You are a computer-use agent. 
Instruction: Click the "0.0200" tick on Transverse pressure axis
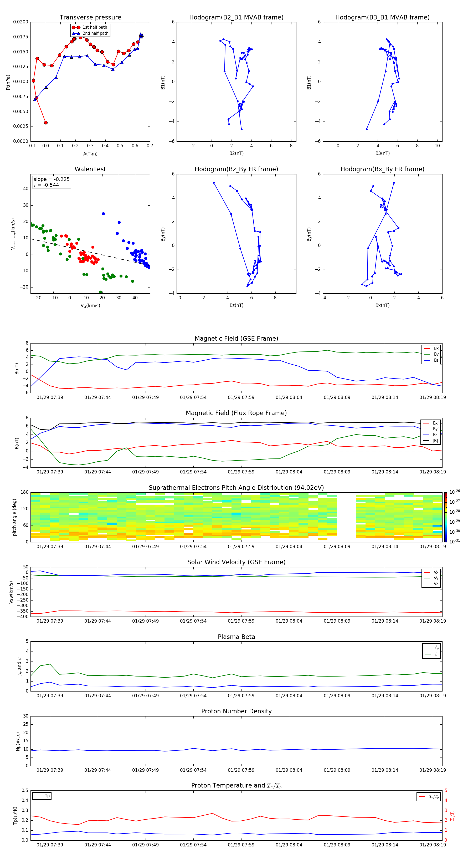point(20,22)
